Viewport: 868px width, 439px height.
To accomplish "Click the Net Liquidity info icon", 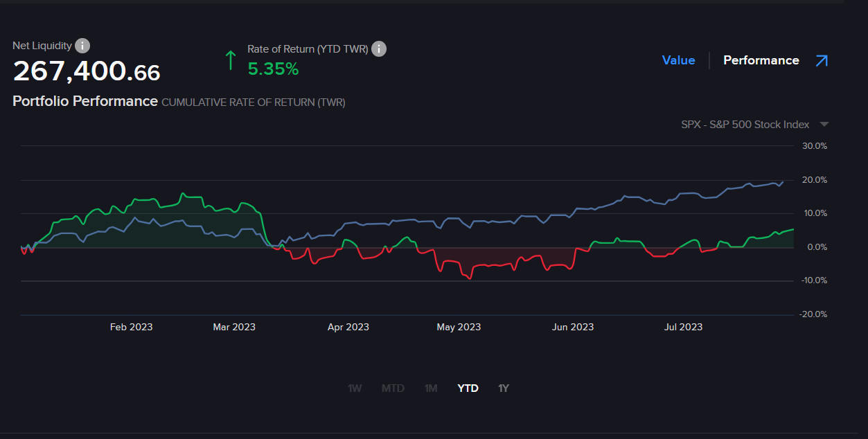I will 82,46.
